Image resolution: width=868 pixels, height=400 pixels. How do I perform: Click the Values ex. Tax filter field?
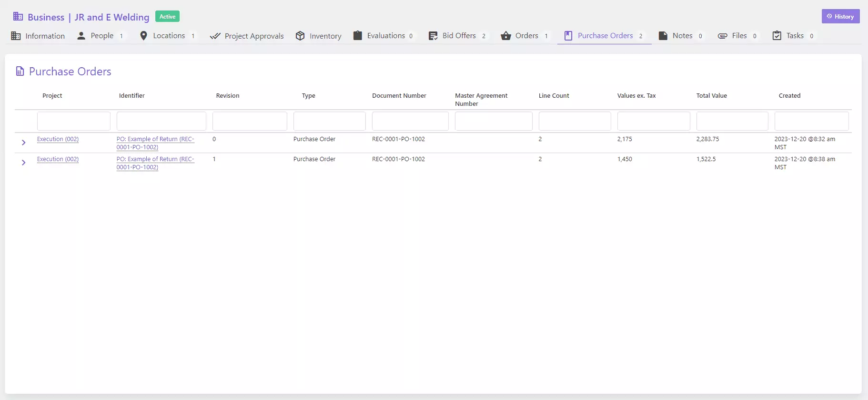click(x=654, y=121)
